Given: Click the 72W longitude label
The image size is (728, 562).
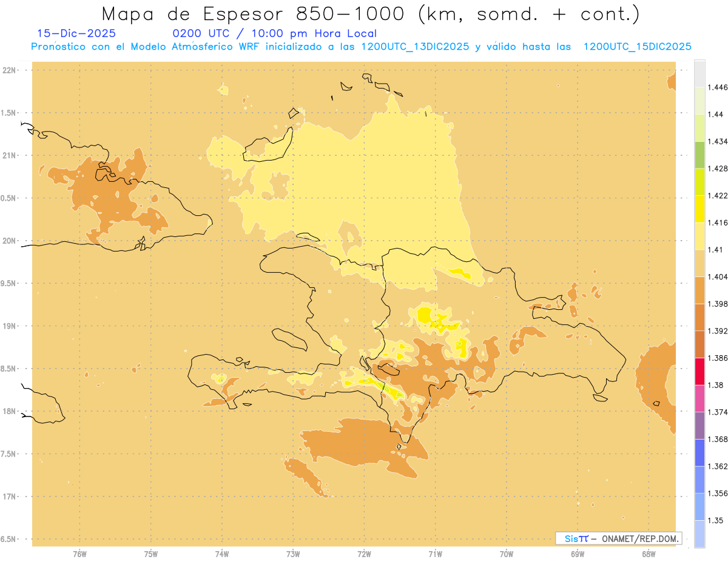Looking at the screenshot, I should (x=364, y=554).
